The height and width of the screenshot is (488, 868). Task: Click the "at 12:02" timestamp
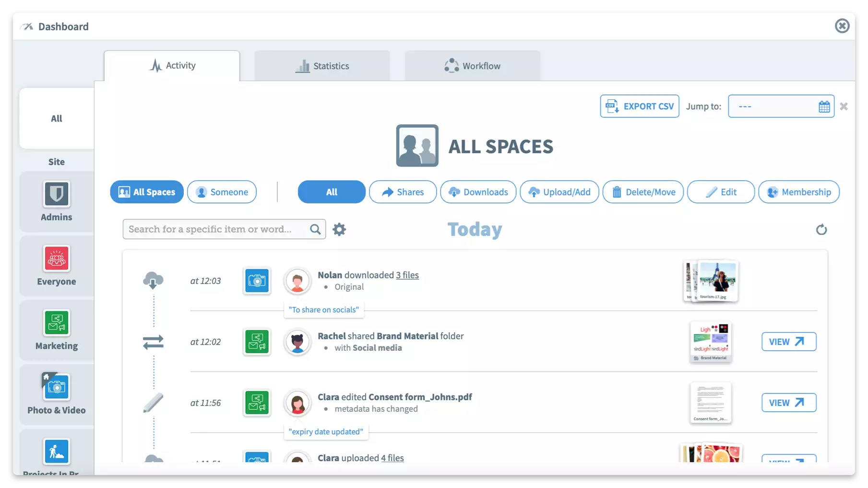pos(205,342)
